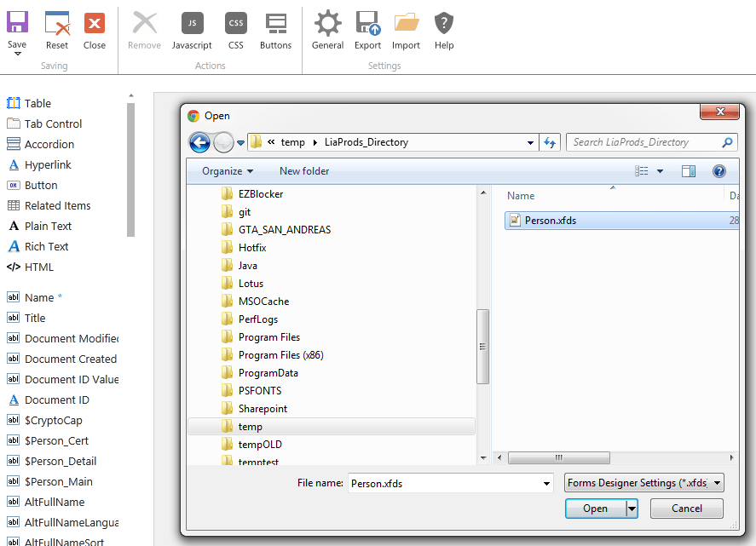Open the CSS editor icon
Image resolution: width=756 pixels, height=546 pixels.
click(x=236, y=23)
